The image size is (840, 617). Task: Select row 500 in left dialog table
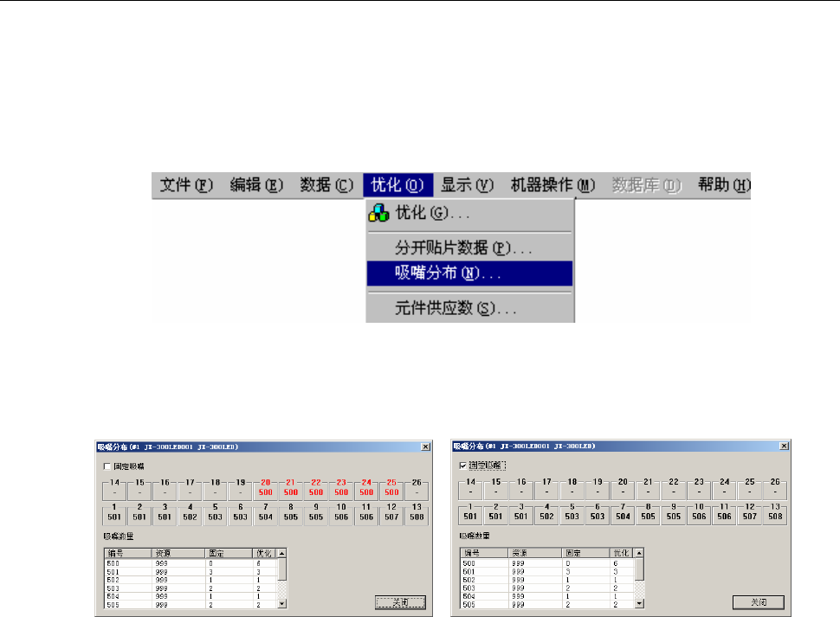tap(191, 563)
